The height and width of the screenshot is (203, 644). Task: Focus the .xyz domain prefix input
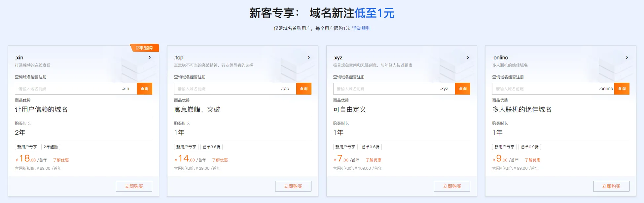coord(394,89)
